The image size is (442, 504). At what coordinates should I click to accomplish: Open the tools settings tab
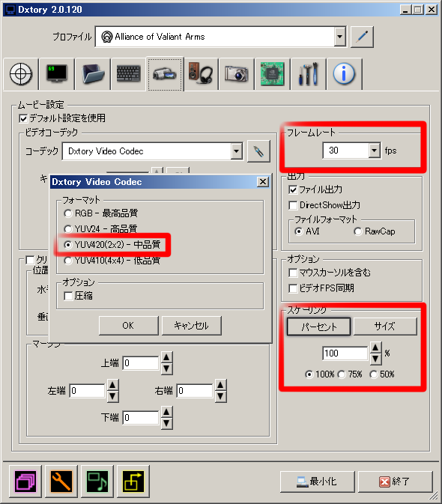click(308, 74)
